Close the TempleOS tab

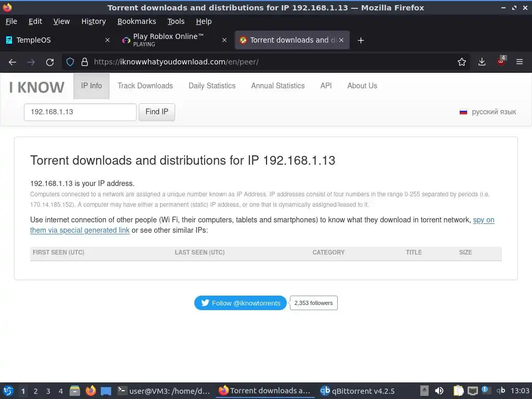tap(108, 40)
